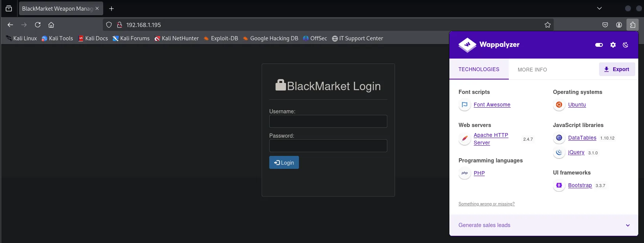Viewport: 644px width, 243px height.
Task: Open the Apache HTTP Server link
Action: coord(491,139)
